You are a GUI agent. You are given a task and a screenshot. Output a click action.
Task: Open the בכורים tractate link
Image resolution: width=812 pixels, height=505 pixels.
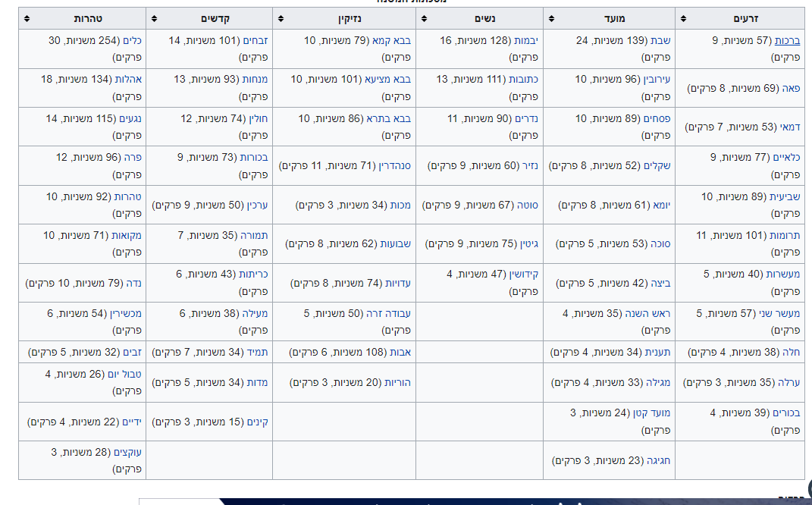786,412
